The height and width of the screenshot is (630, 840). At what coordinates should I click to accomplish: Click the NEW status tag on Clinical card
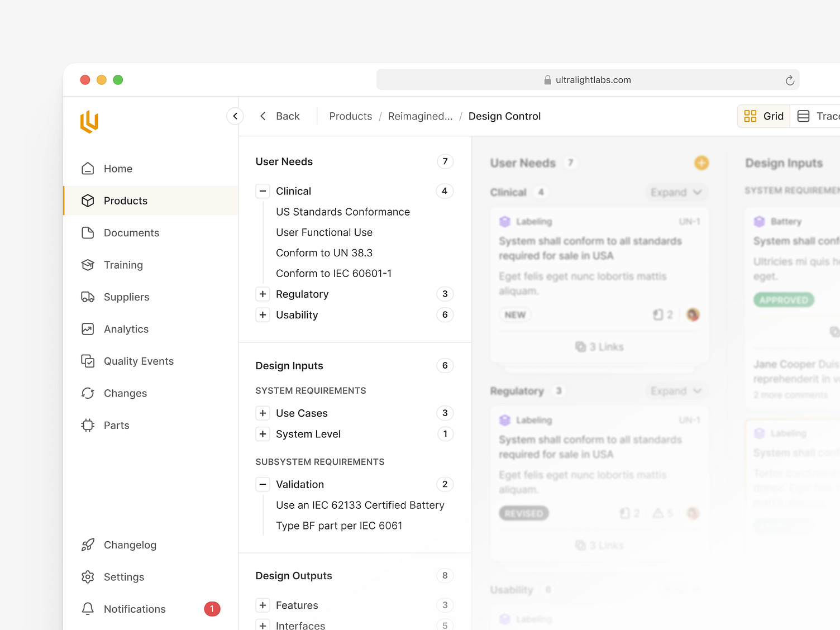coord(515,315)
